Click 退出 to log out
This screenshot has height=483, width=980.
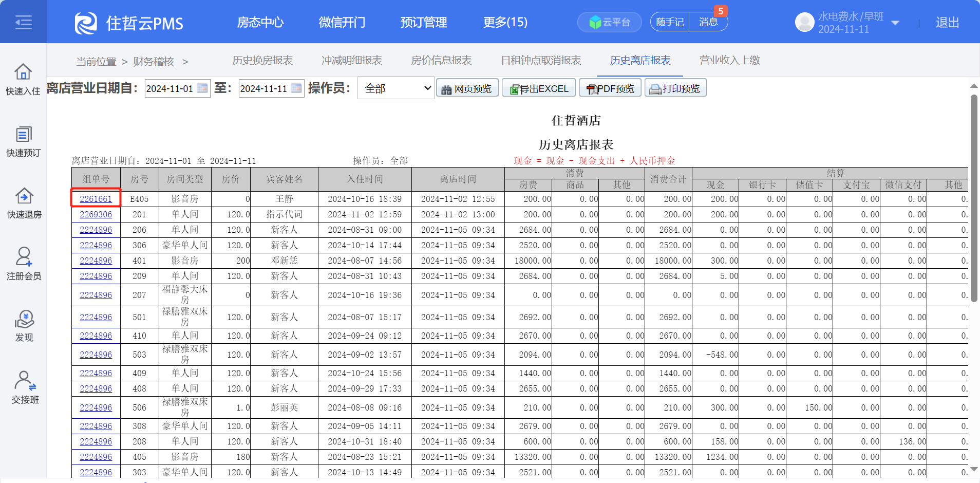[x=947, y=23]
